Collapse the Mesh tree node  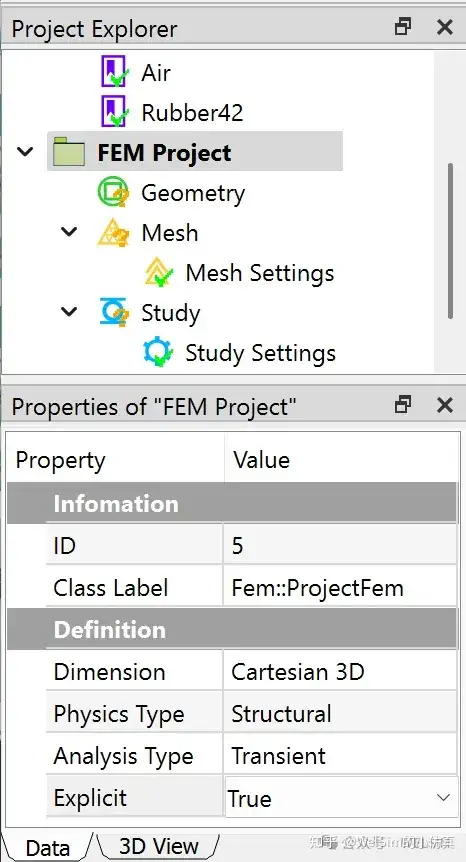pos(69,231)
